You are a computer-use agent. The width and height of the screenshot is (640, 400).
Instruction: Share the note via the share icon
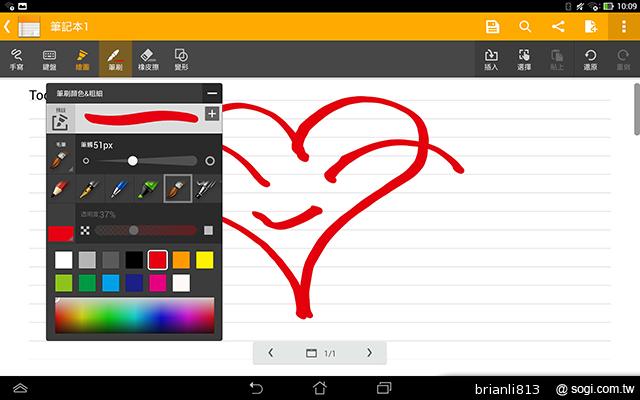click(x=558, y=26)
